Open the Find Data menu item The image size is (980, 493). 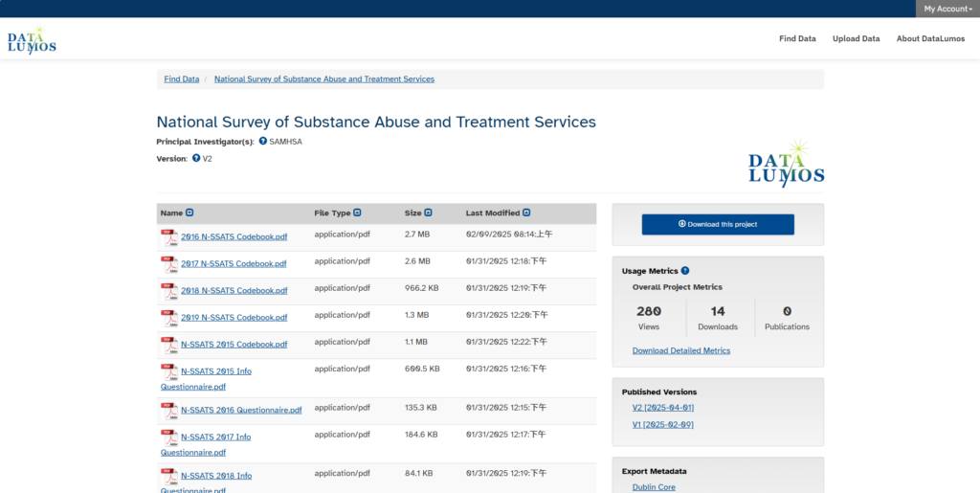pos(797,39)
